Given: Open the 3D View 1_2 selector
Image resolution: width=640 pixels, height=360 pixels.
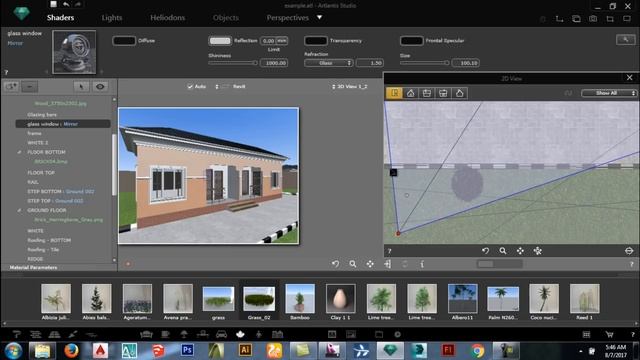Looking at the screenshot, I should pos(350,87).
